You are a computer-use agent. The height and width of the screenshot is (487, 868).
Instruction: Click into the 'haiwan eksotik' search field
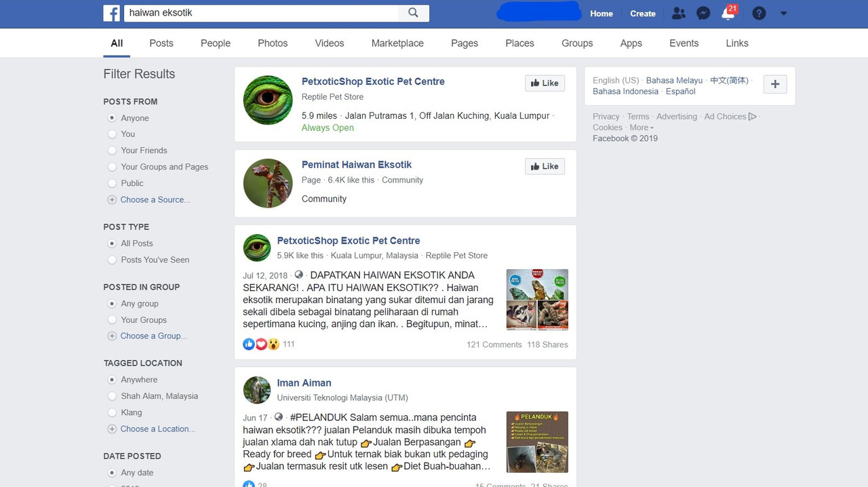point(262,13)
